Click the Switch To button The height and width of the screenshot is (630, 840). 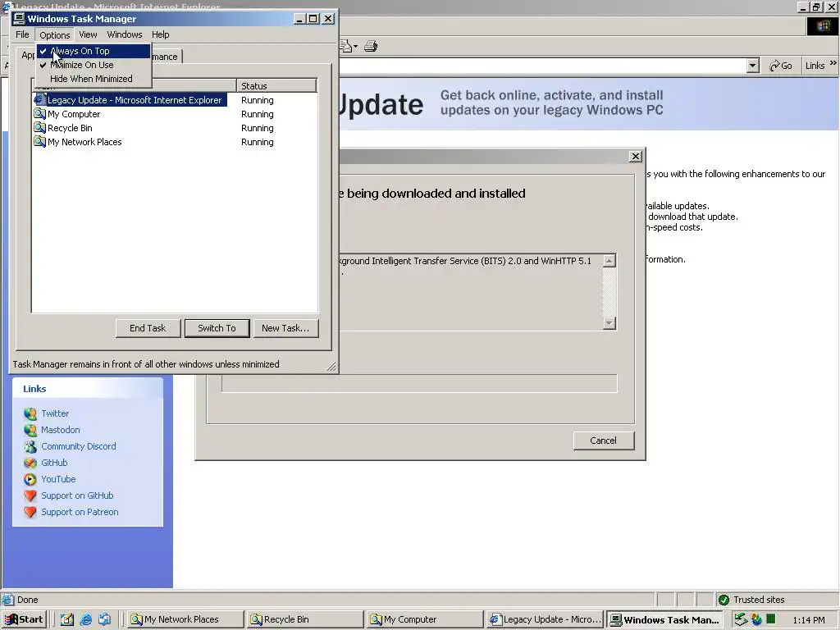(217, 328)
